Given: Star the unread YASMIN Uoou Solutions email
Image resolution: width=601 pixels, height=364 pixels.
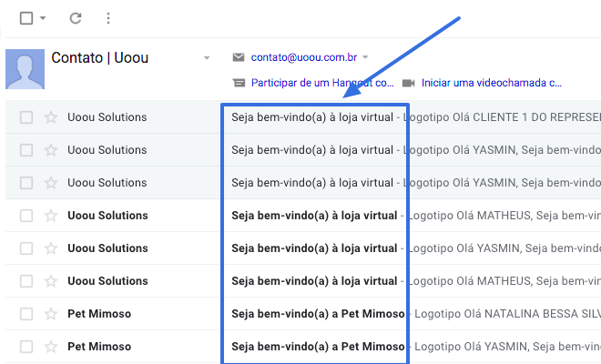Looking at the screenshot, I should [x=51, y=248].
